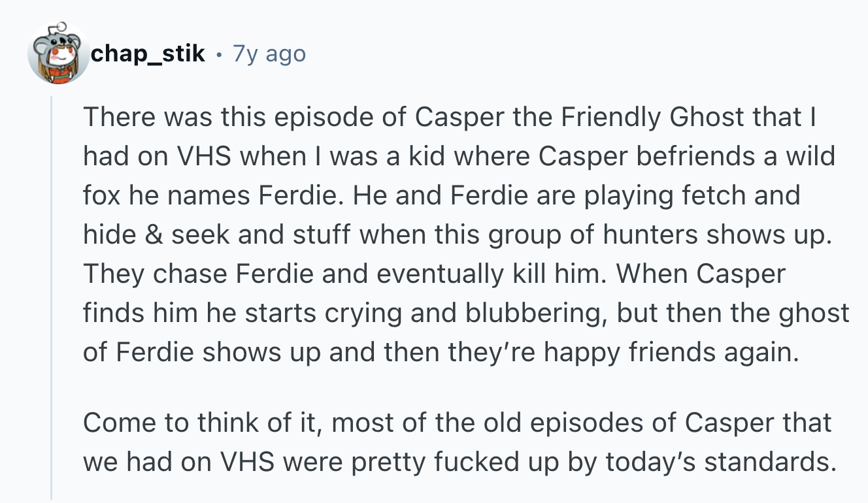
Task: Click the chap_stik user avatar
Action: (x=58, y=54)
